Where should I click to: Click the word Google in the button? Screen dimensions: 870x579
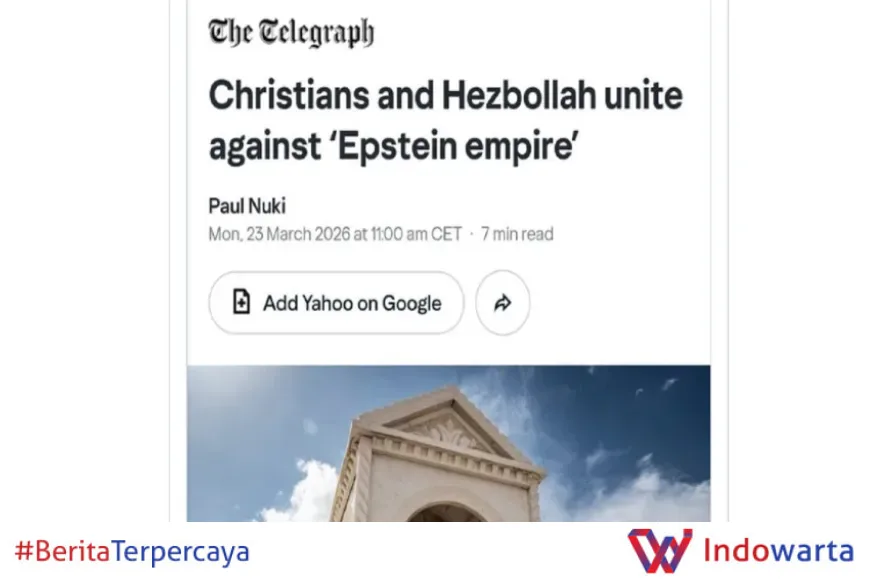pos(412,303)
